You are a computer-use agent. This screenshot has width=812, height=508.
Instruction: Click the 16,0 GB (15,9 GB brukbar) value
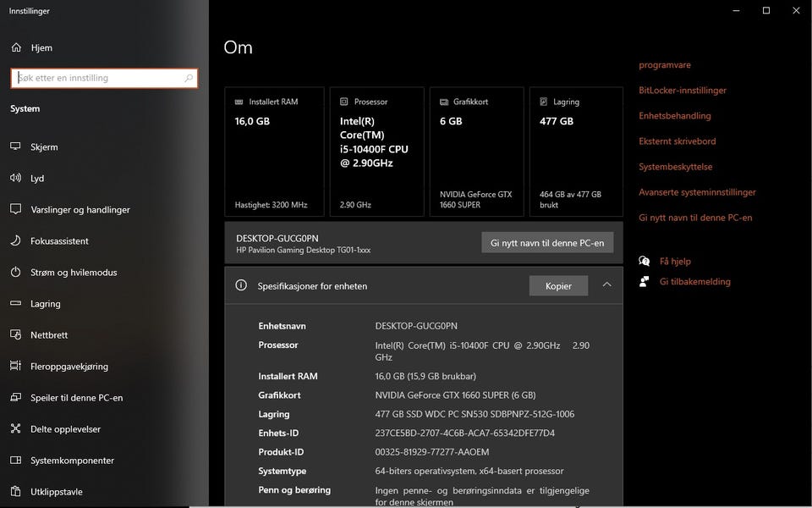(x=425, y=376)
